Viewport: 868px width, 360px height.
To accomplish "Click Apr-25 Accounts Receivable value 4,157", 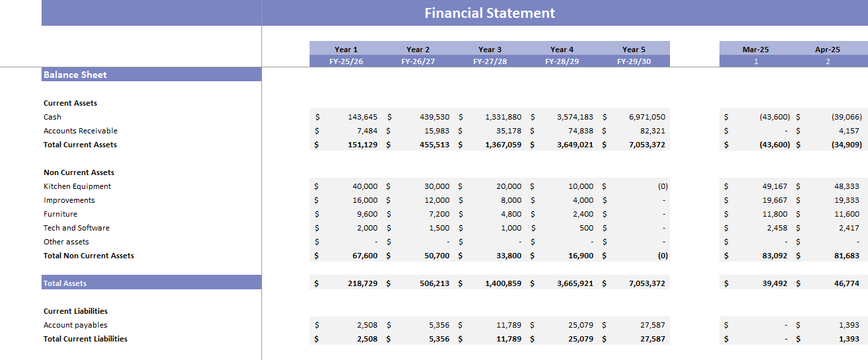I will [x=849, y=131].
